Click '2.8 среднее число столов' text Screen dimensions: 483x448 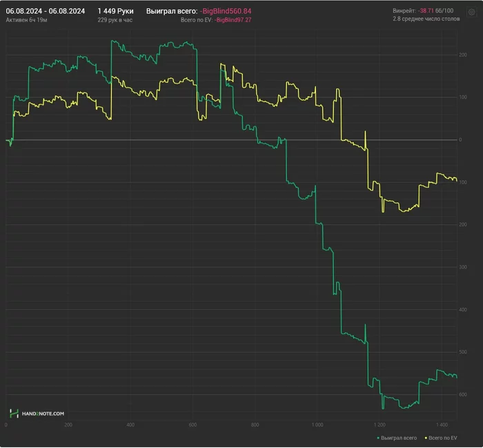426,19
